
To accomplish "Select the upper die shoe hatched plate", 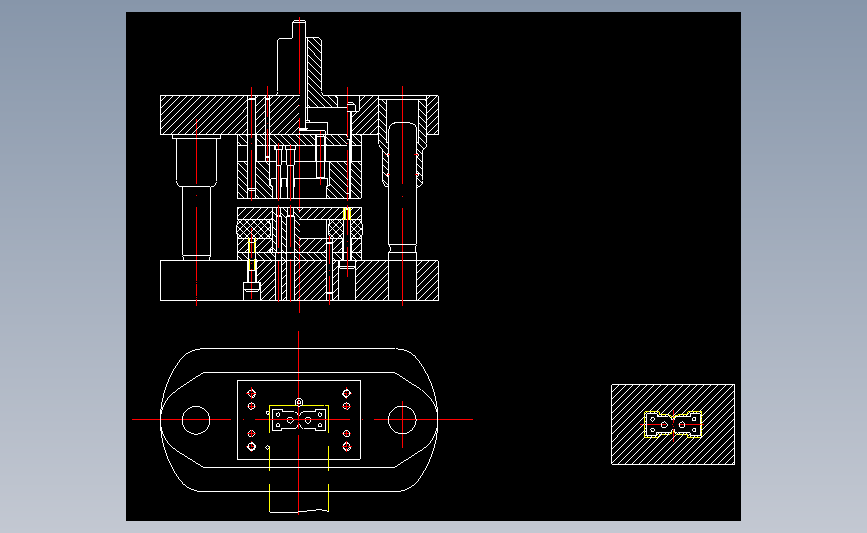I will click(299, 115).
